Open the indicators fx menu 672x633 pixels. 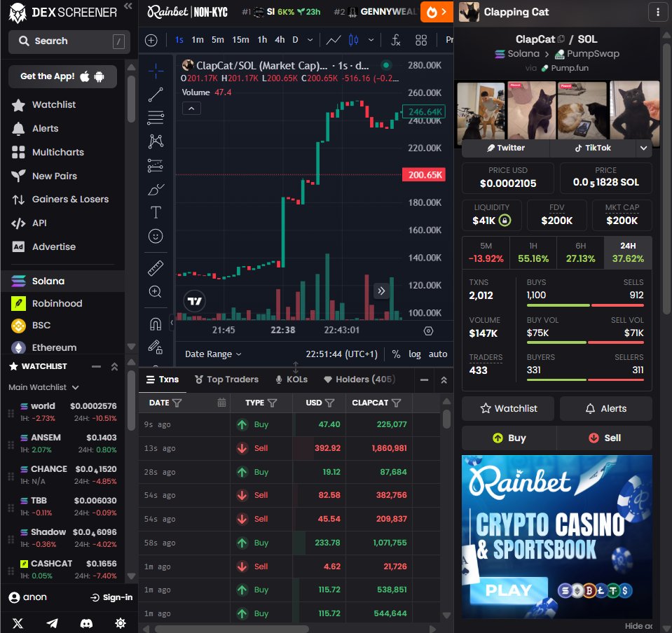[x=396, y=40]
